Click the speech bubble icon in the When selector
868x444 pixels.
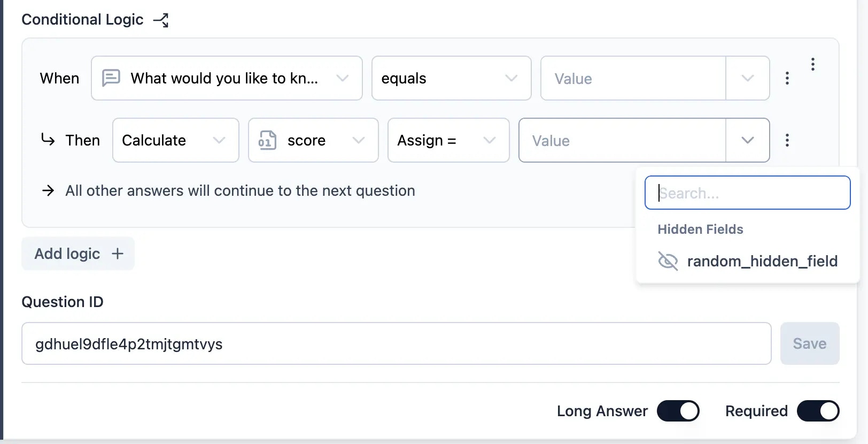(x=111, y=78)
